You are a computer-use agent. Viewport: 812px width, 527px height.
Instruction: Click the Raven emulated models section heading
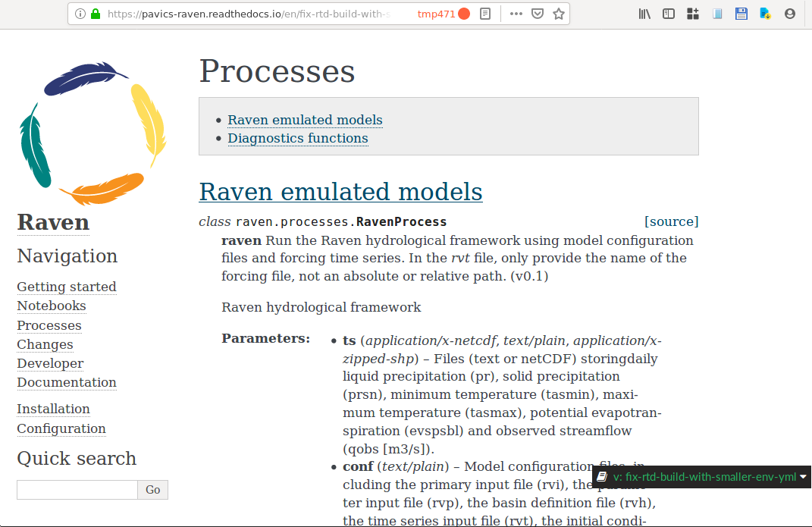click(x=340, y=192)
